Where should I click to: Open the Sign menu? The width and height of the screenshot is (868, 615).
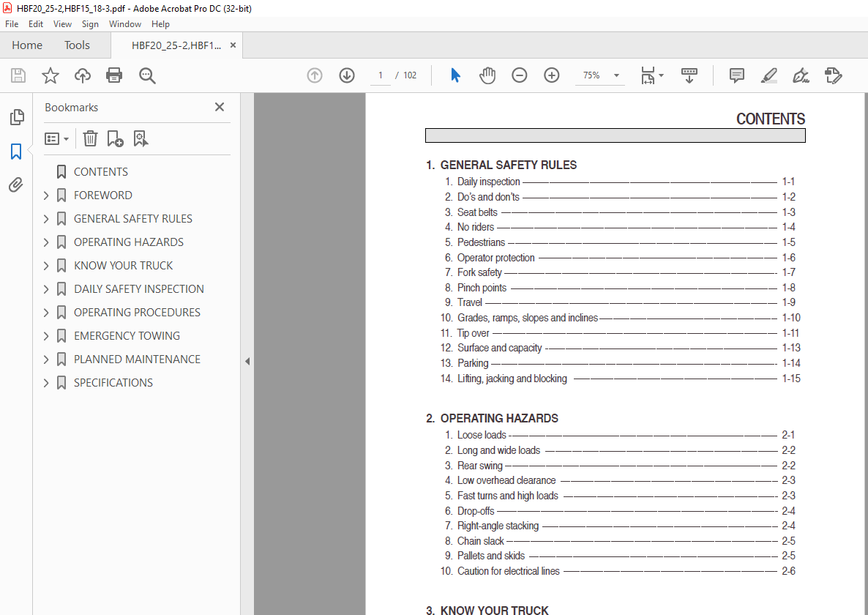(90, 24)
